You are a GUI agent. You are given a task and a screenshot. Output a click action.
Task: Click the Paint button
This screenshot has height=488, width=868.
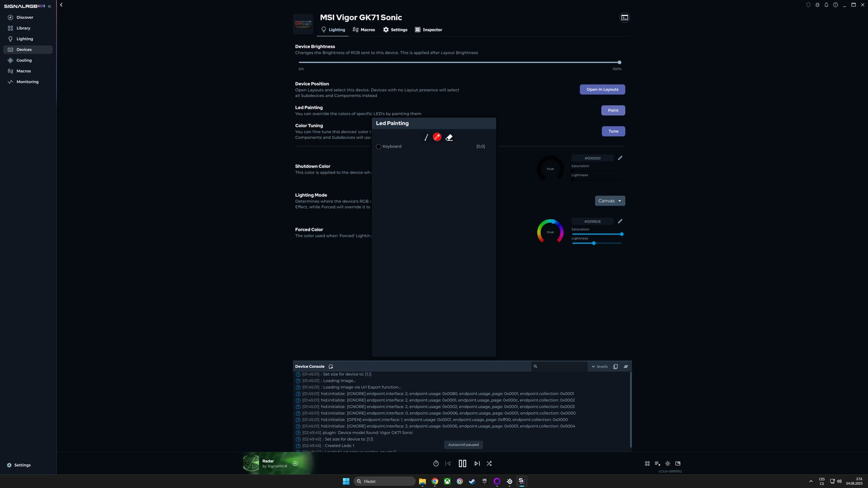(x=613, y=110)
